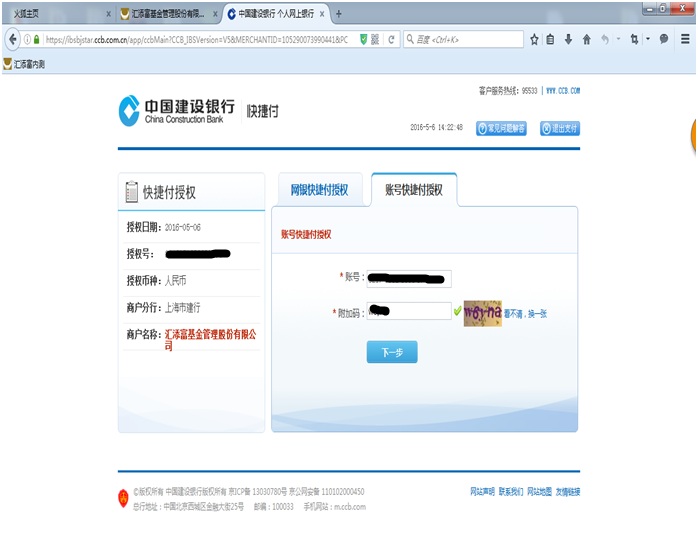Click the green padlock security icon

(x=37, y=40)
